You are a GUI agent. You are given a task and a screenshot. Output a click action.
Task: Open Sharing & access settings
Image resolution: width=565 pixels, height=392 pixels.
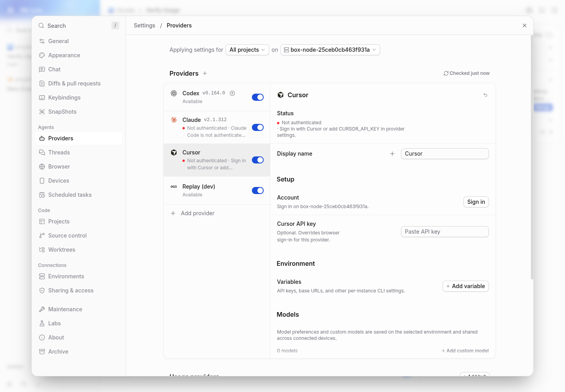coord(78,290)
